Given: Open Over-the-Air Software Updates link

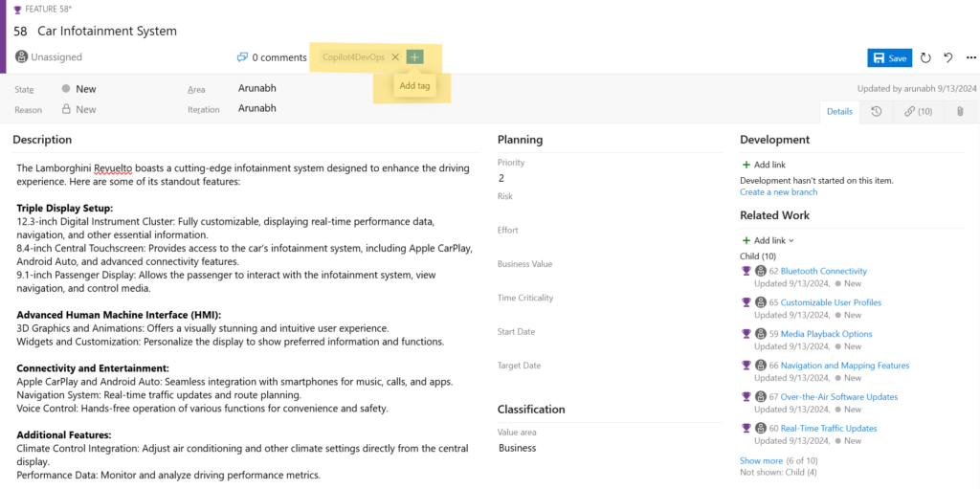Looking at the screenshot, I should tap(839, 396).
